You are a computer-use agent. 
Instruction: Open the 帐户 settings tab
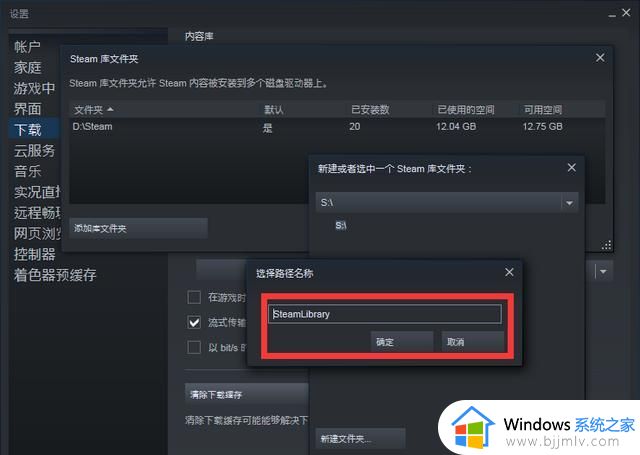coord(27,47)
